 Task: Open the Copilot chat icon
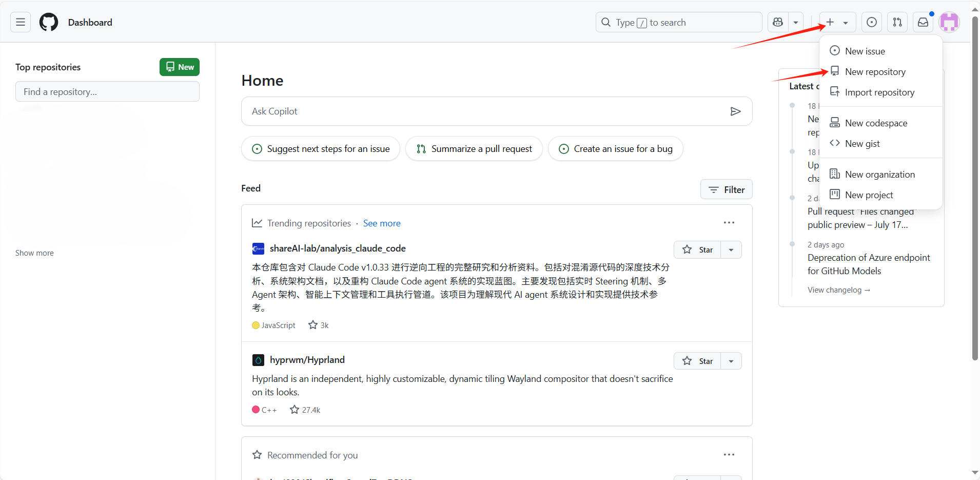(778, 22)
